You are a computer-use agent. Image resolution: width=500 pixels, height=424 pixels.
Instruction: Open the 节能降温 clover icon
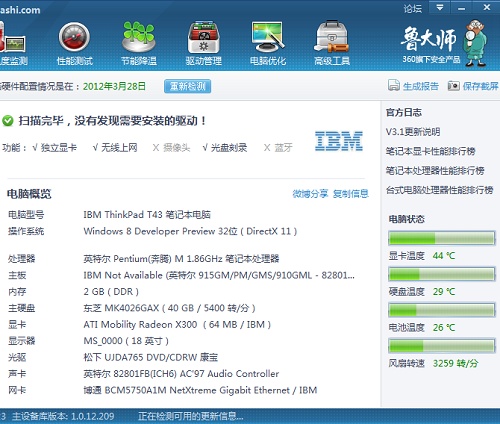(x=139, y=37)
